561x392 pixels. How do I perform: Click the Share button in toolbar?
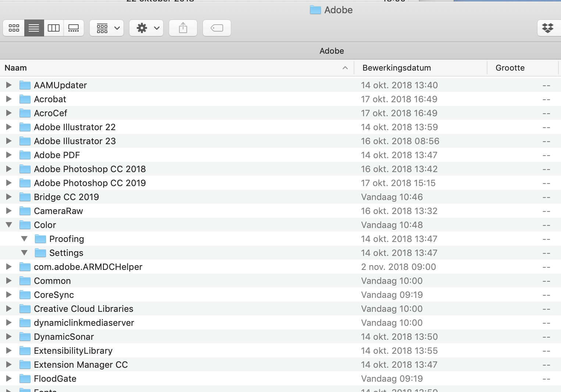pyautogui.click(x=183, y=28)
